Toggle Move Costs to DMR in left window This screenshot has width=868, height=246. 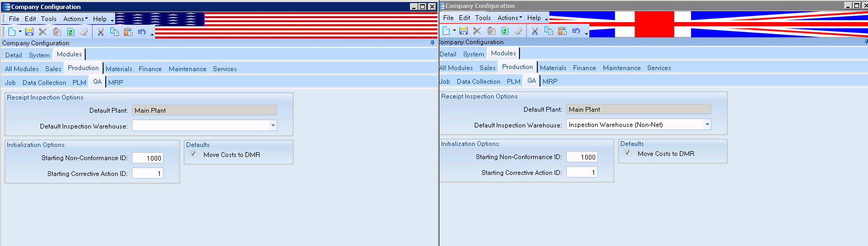(193, 154)
